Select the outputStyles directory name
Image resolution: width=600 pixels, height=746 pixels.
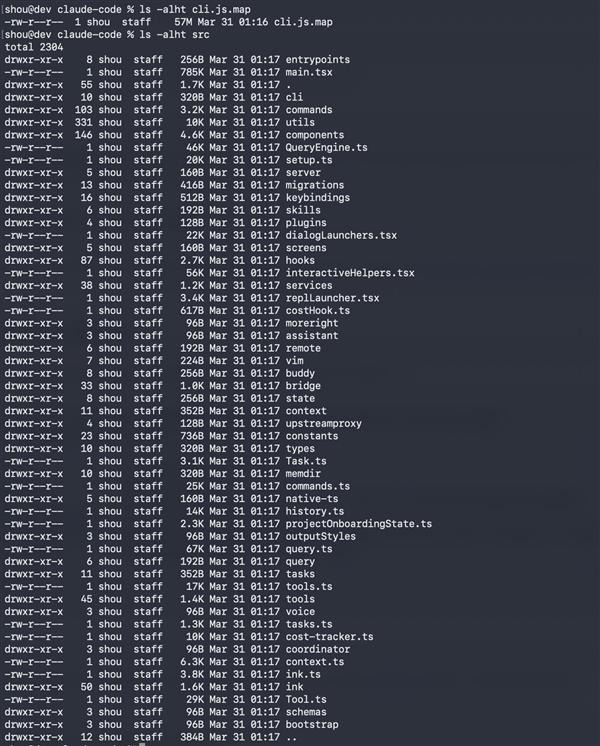(324, 536)
